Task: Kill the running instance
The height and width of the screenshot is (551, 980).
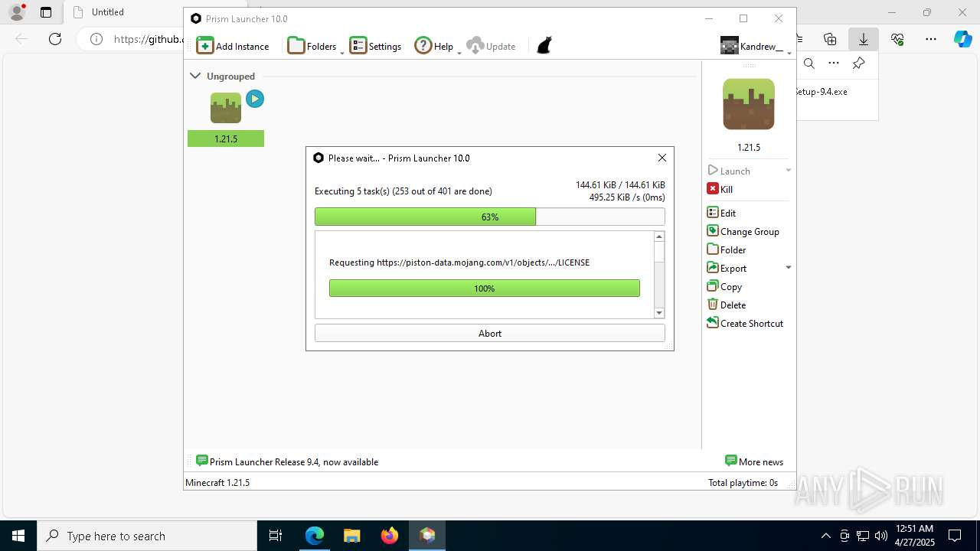Action: [x=720, y=189]
